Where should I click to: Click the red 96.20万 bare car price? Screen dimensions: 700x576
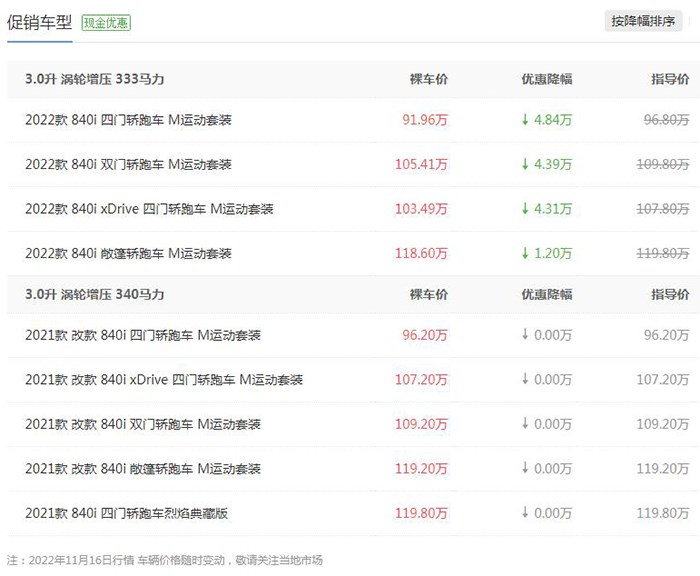click(425, 335)
